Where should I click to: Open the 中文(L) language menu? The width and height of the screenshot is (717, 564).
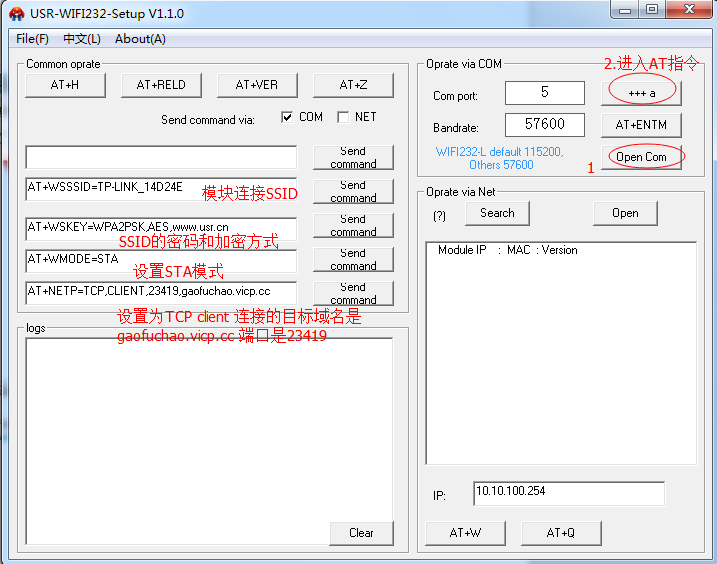coord(81,39)
